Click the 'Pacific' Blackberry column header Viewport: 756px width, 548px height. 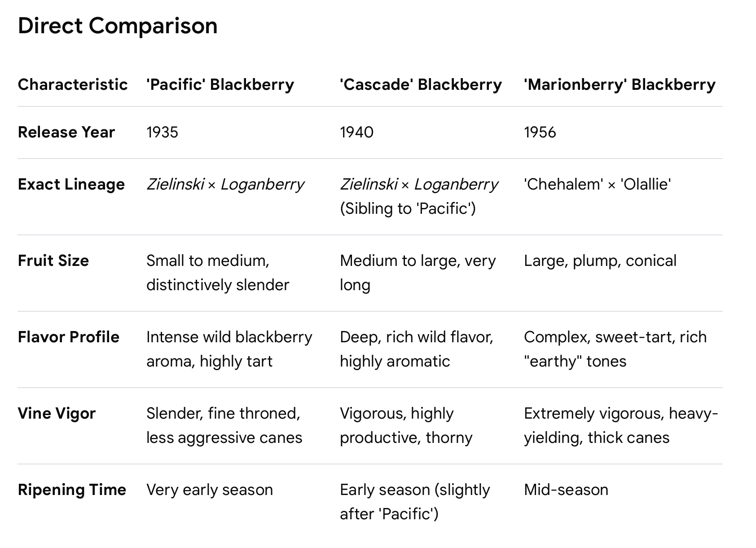click(220, 84)
